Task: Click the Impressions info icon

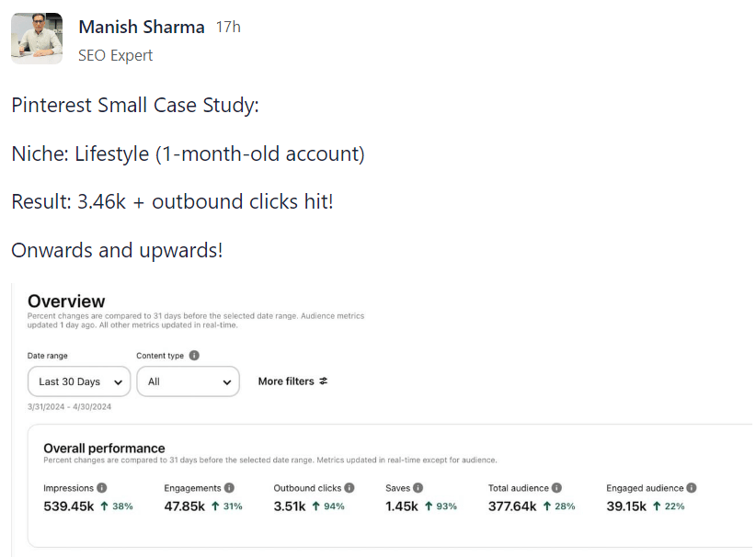Action: coord(102,488)
